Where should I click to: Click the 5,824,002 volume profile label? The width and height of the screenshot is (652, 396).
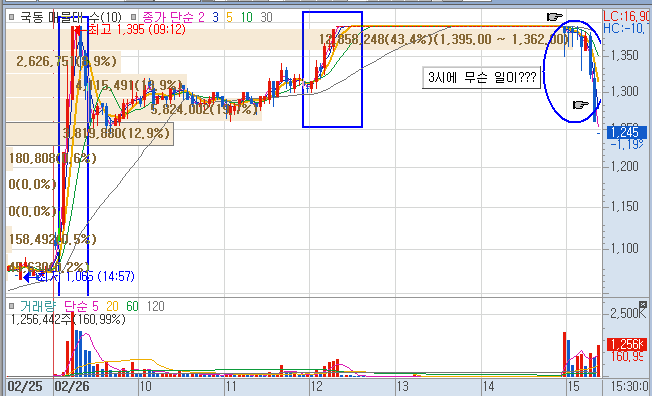[205, 110]
